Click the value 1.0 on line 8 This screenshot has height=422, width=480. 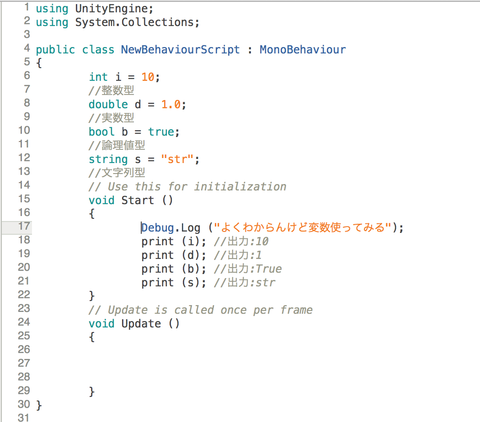171,104
